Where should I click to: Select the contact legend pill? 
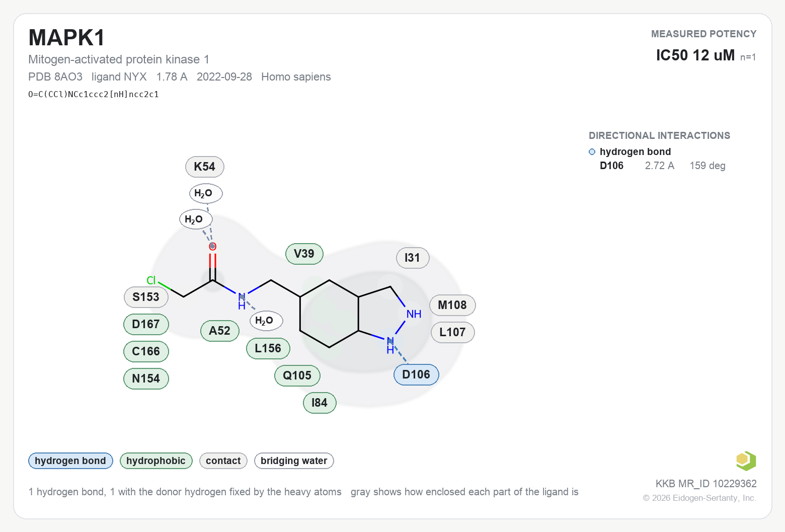click(x=223, y=461)
